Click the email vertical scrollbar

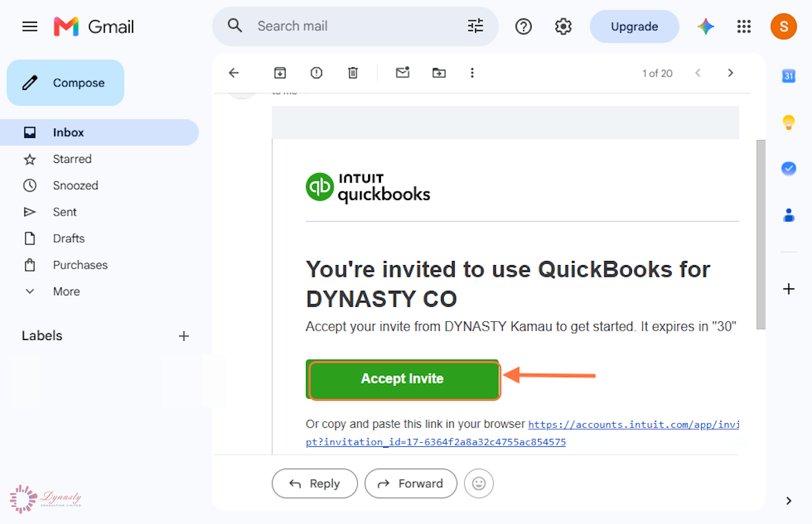tap(761, 235)
